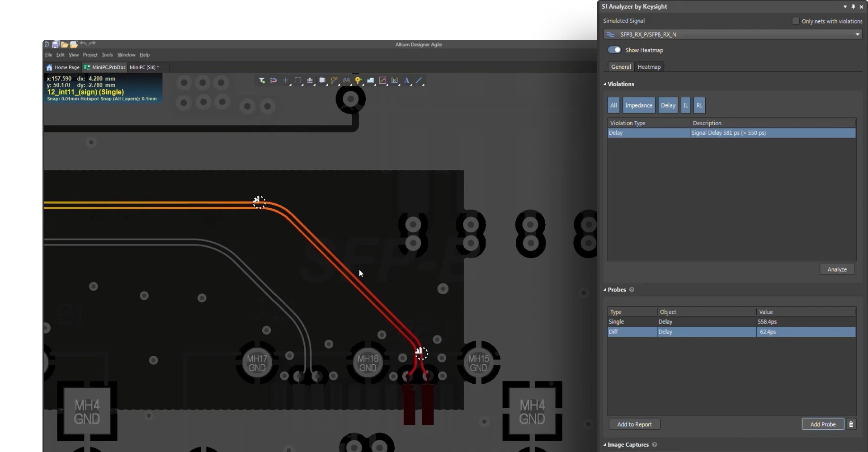Click the red heatmap pad at trace end

click(x=409, y=405)
